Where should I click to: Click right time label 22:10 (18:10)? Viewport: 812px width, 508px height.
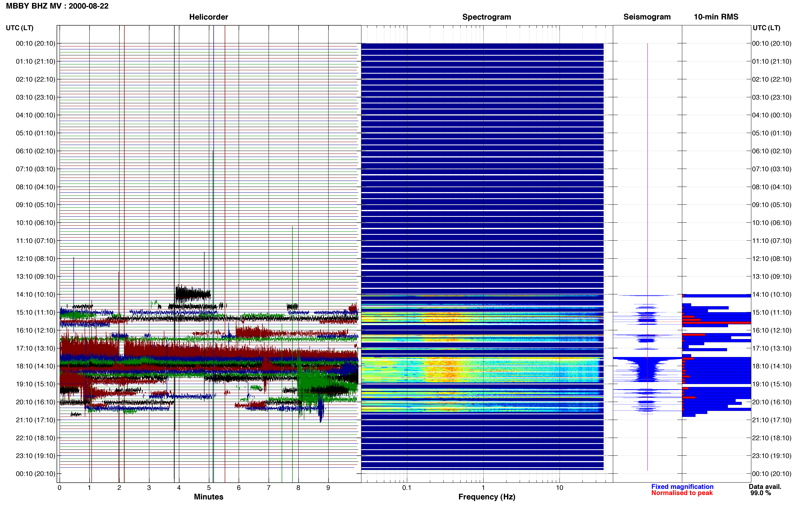tap(772, 438)
